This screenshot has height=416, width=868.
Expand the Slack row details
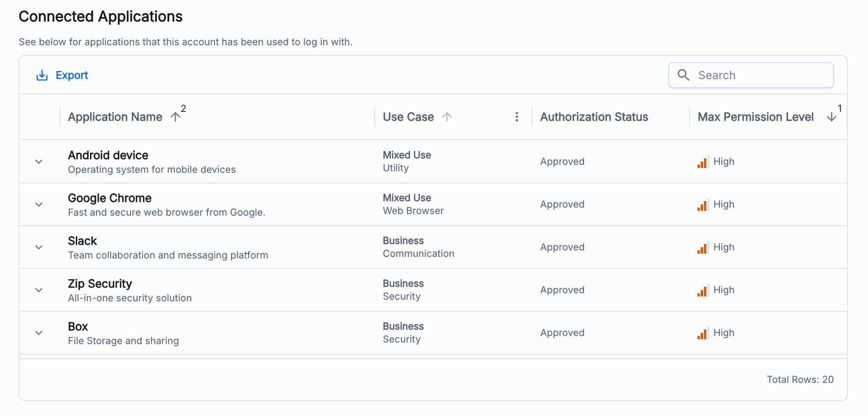(39, 247)
